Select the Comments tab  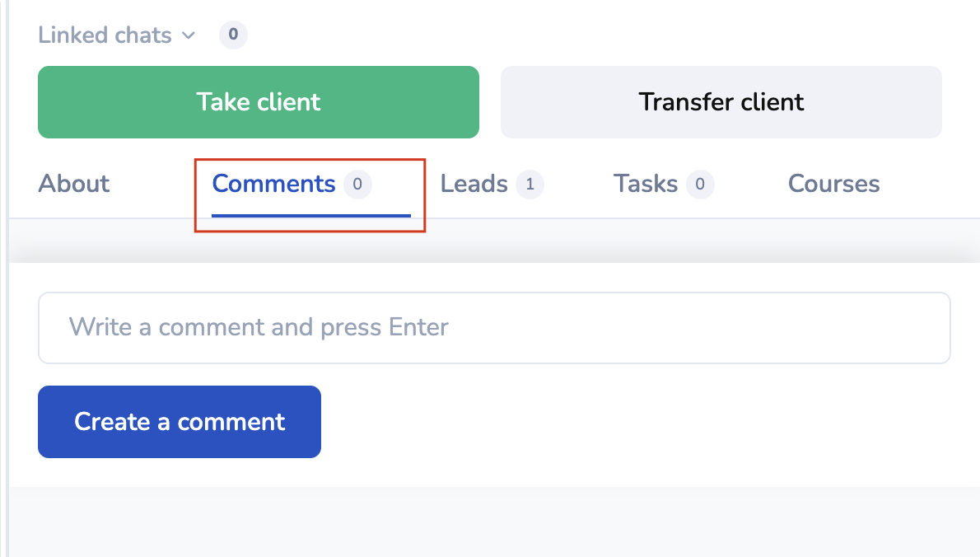point(273,184)
